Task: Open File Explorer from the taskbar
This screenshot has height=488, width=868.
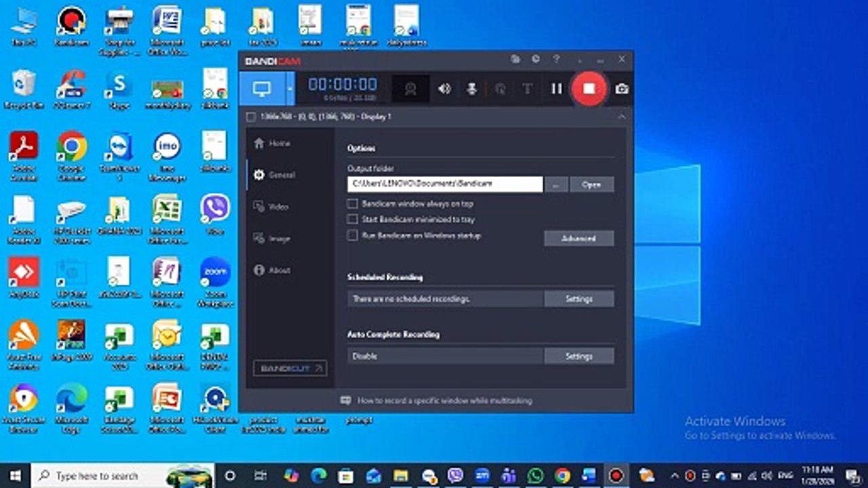Action: pyautogui.click(x=401, y=475)
